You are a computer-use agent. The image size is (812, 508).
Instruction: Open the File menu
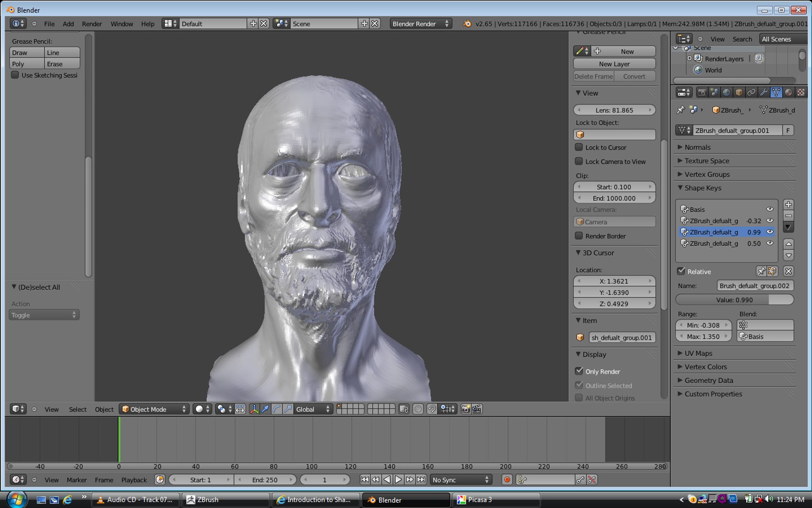pos(49,24)
